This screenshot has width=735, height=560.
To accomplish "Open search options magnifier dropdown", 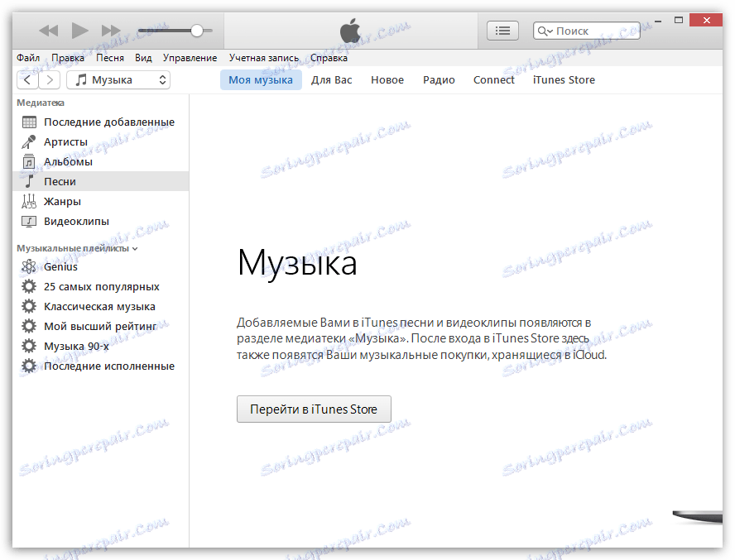I will tap(545, 31).
